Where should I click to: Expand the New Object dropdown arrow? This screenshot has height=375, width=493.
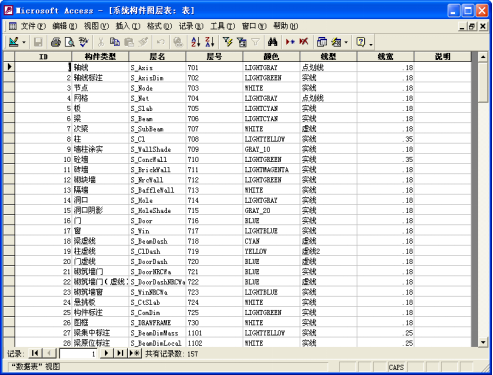[346, 42]
